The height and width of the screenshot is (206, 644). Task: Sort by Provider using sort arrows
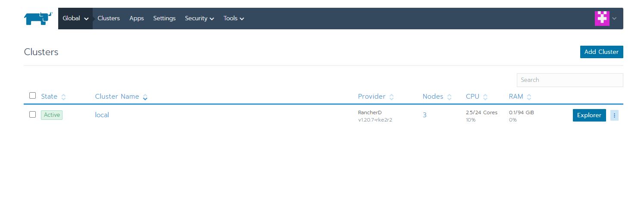click(391, 97)
